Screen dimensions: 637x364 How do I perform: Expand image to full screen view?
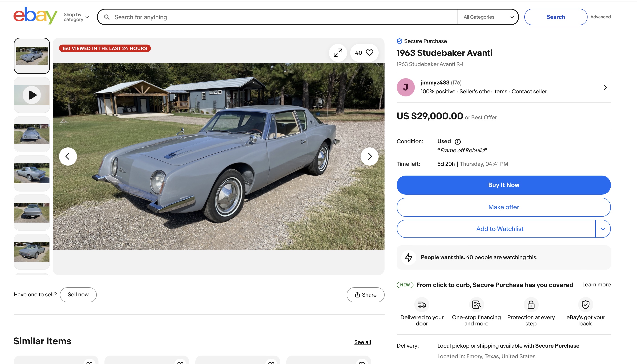[338, 53]
